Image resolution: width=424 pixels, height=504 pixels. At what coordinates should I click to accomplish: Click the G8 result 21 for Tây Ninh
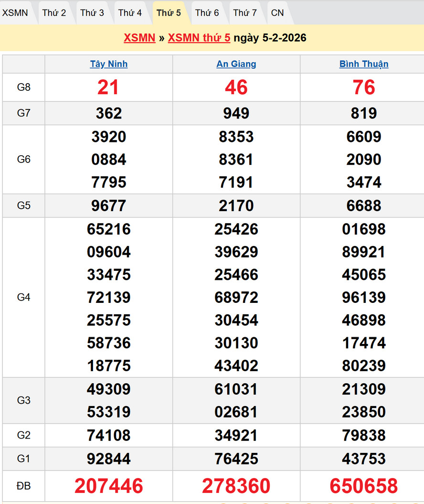point(108,87)
